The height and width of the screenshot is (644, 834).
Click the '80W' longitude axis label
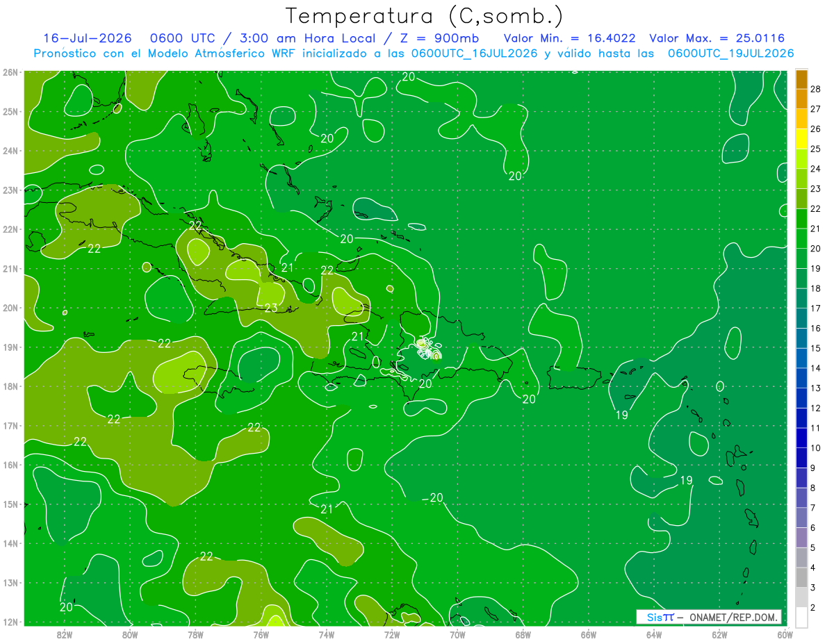click(130, 634)
